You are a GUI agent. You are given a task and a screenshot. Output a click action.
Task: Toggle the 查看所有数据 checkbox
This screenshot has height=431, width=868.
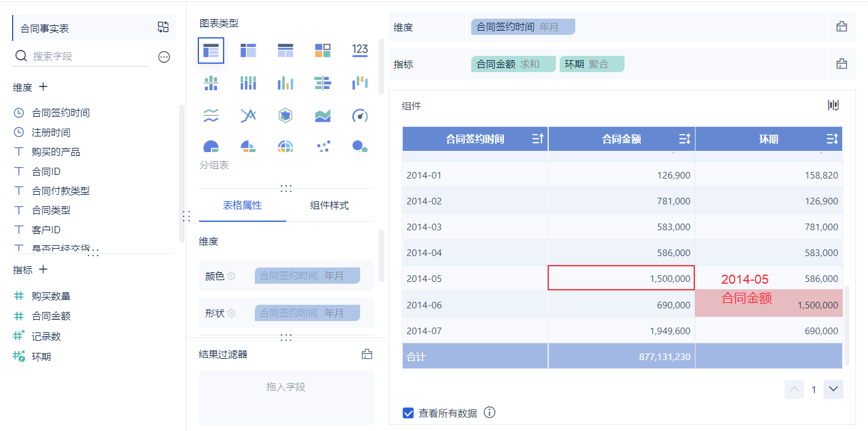pyautogui.click(x=408, y=413)
